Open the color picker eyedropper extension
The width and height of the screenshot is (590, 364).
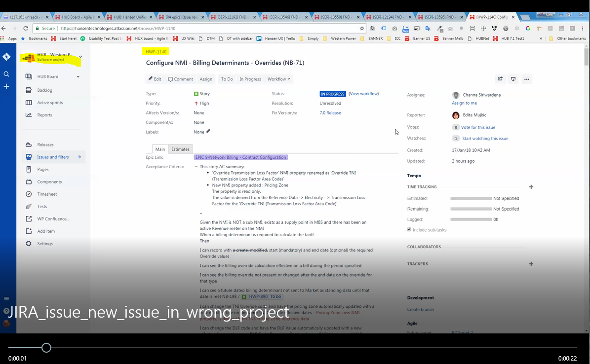[439, 28]
